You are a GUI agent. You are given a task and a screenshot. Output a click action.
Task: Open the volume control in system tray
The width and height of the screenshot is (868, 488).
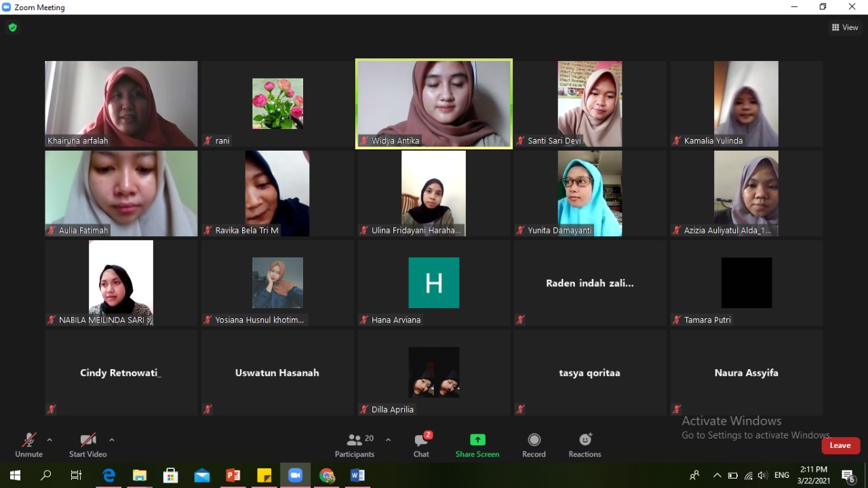pos(763,475)
